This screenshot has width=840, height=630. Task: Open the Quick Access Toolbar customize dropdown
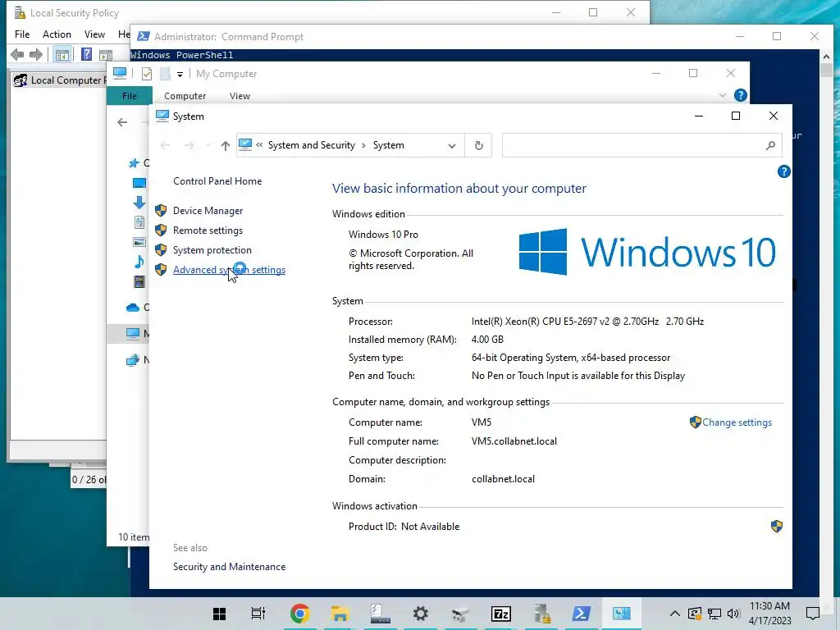[180, 75]
